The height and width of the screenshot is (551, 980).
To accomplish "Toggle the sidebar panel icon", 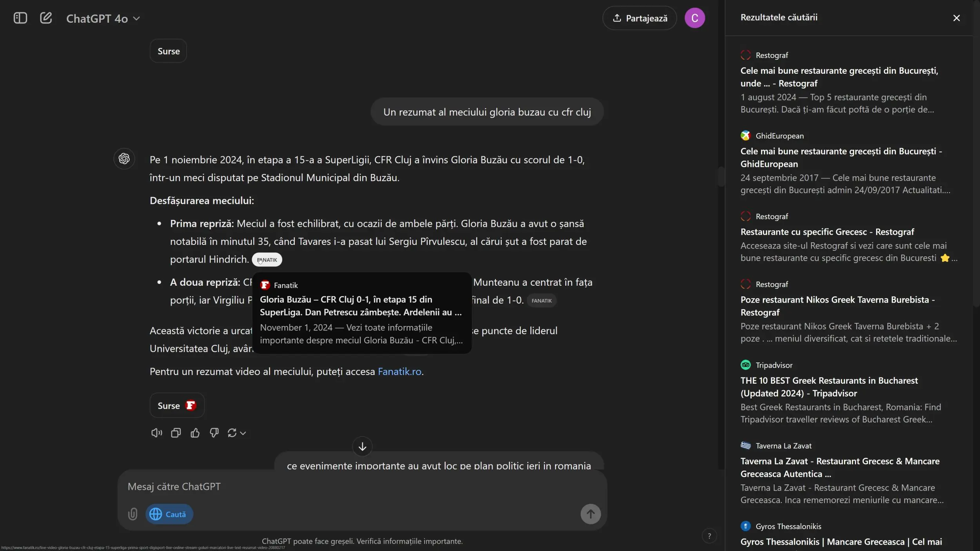I will click(x=20, y=18).
